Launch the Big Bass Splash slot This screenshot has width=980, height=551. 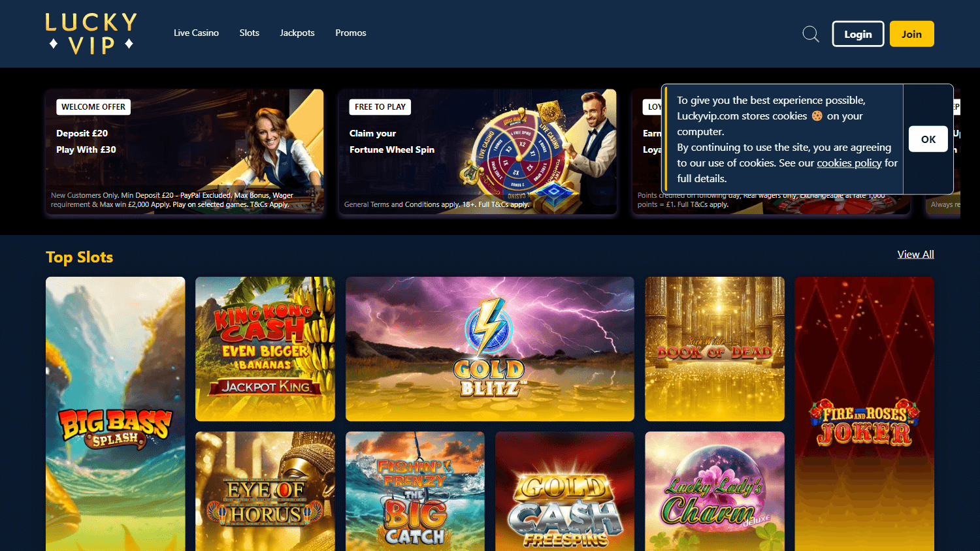coord(116,414)
